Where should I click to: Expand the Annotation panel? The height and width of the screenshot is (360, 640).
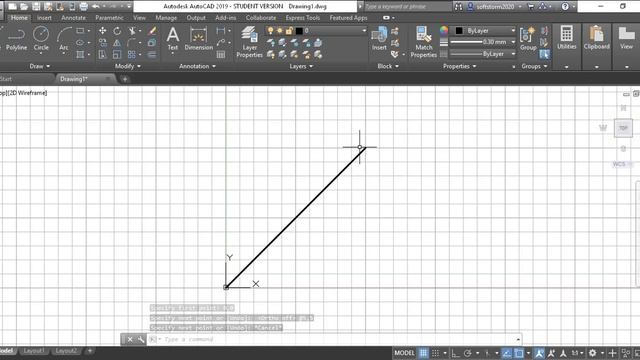pyautogui.click(x=198, y=66)
